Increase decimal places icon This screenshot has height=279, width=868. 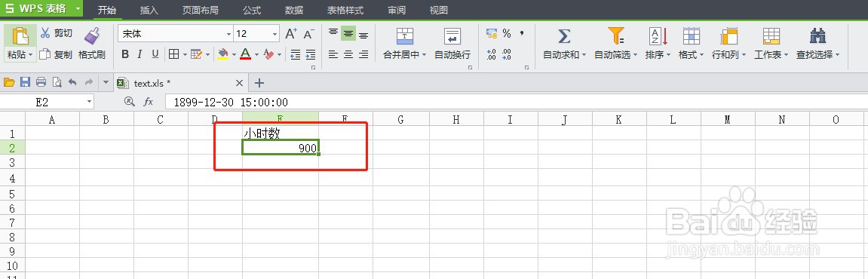pyautogui.click(x=491, y=54)
